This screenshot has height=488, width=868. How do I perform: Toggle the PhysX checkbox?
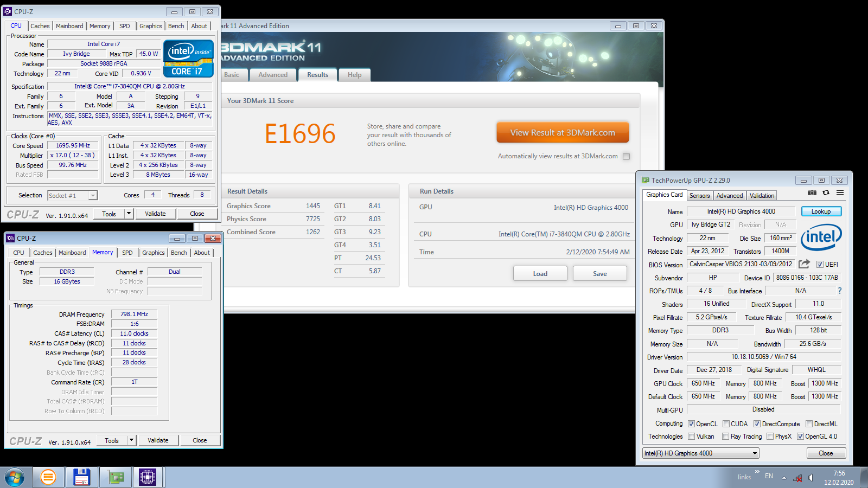[x=770, y=436]
